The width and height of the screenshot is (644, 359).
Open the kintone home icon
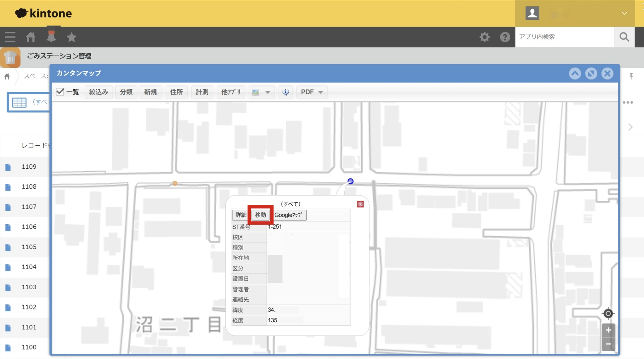click(31, 37)
